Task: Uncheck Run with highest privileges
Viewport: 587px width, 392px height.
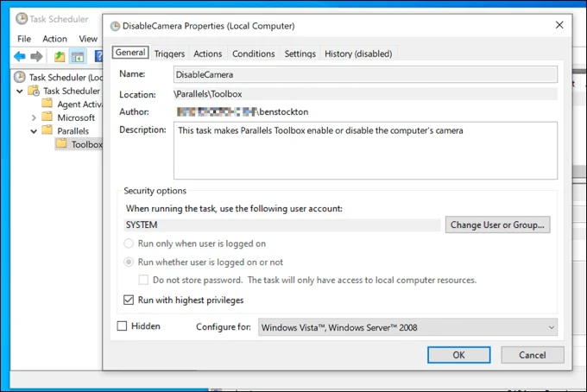Action: [x=129, y=300]
